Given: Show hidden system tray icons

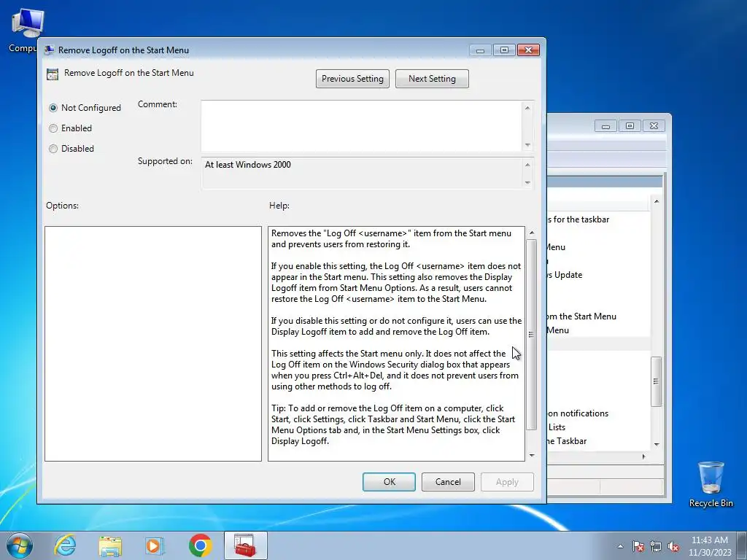Looking at the screenshot, I should 620,546.
